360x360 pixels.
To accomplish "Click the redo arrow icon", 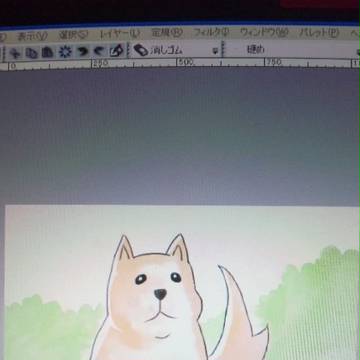I will pos(99,51).
